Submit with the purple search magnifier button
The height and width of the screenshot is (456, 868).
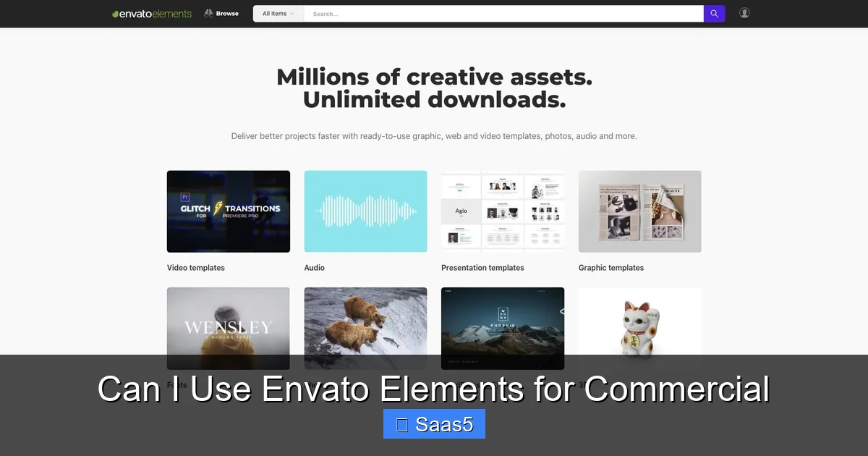click(714, 14)
